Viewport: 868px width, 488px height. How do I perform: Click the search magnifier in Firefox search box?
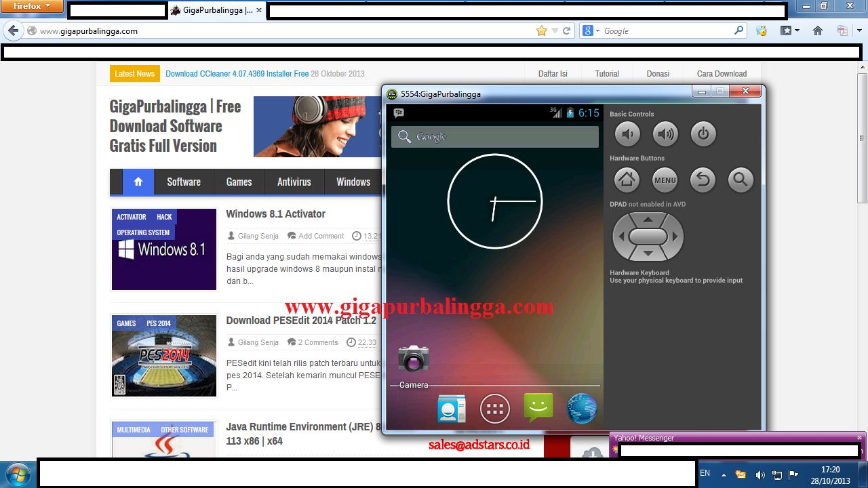pyautogui.click(x=739, y=30)
